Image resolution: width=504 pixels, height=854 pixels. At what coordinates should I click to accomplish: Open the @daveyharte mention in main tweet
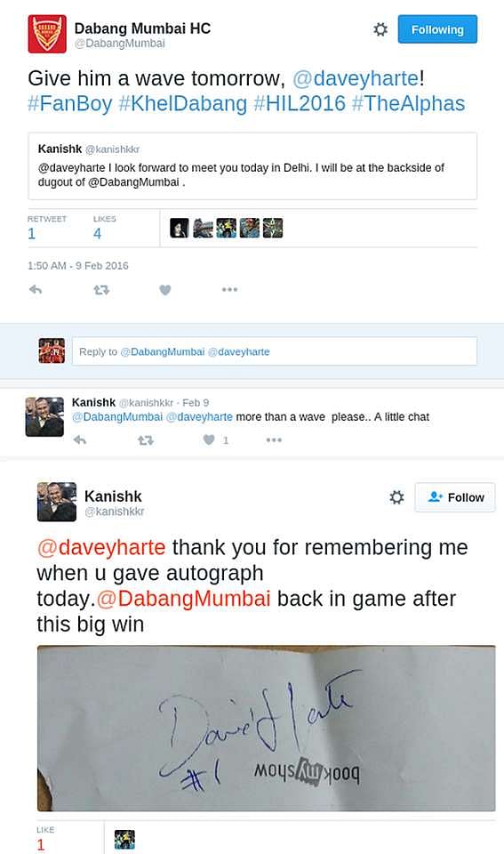tap(356, 78)
